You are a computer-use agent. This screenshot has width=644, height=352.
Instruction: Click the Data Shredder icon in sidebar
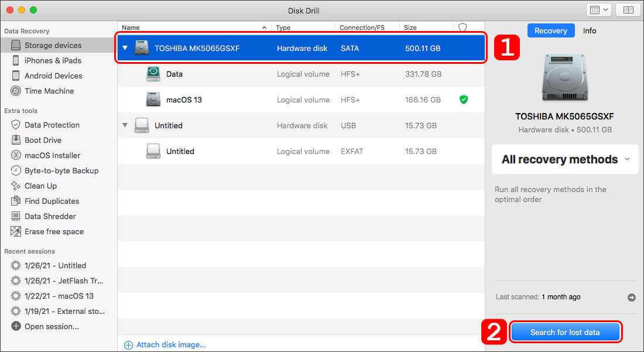16,216
